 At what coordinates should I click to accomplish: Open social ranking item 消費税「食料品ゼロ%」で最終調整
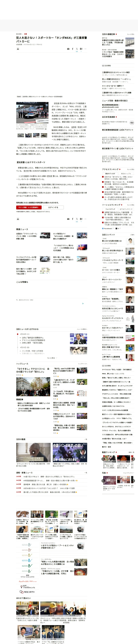coord(118,213)
